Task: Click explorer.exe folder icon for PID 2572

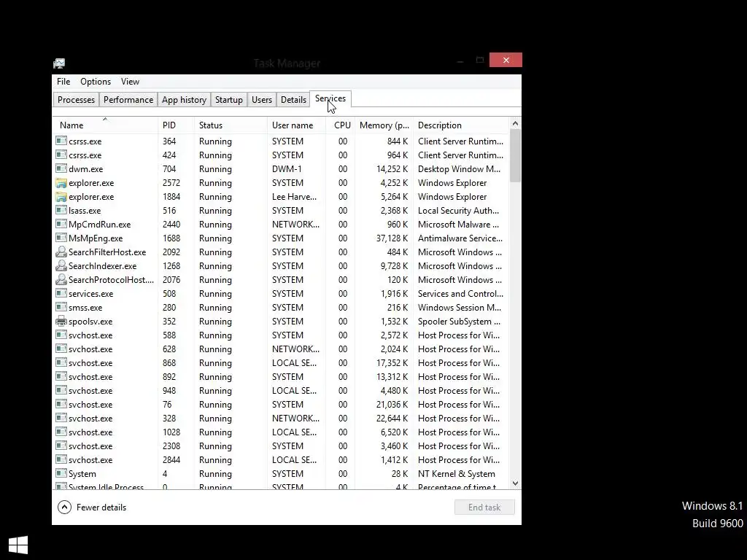Action: point(61,182)
